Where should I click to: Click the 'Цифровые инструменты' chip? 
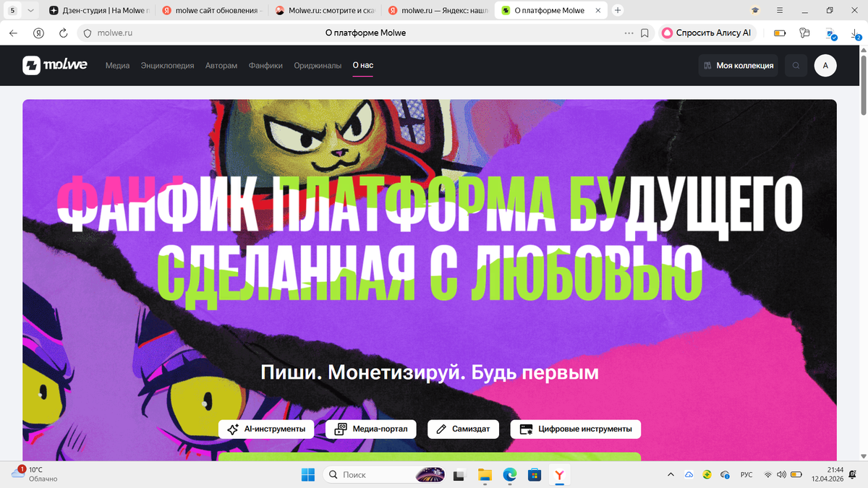pyautogui.click(x=576, y=429)
